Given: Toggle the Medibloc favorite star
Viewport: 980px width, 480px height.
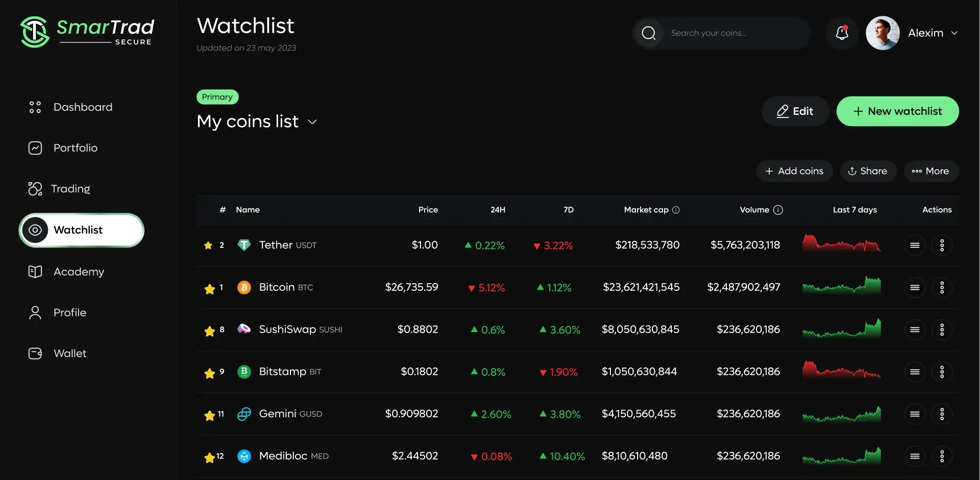Looking at the screenshot, I should tap(209, 458).
